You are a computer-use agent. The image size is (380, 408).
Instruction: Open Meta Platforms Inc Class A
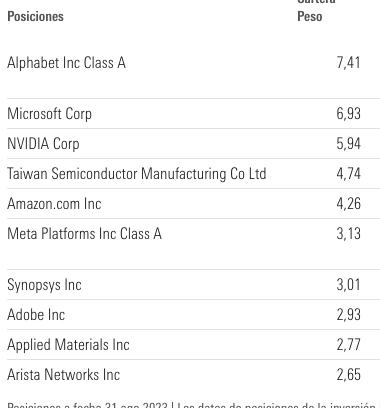pos(84,234)
